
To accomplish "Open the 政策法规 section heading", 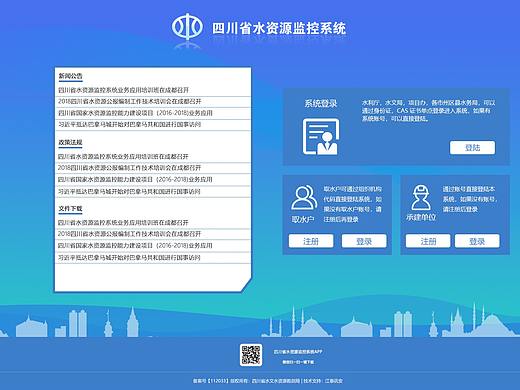I will [70, 143].
